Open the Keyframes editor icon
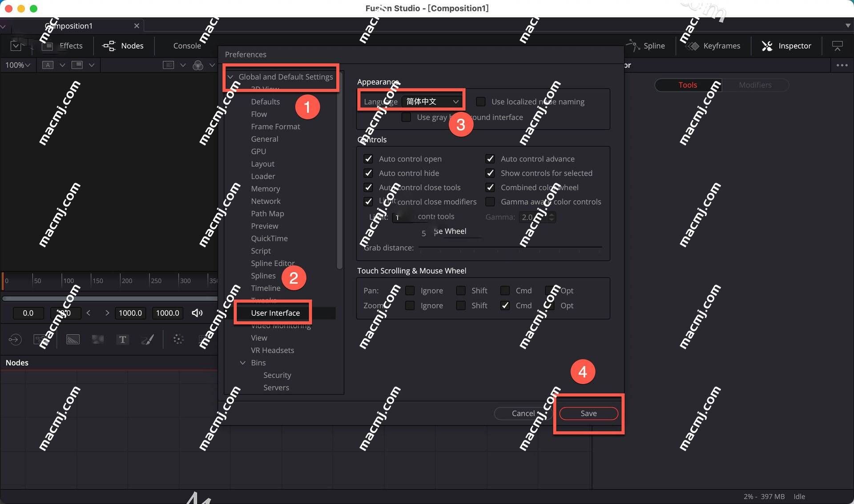Viewport: 854px width, 504px height. point(693,46)
